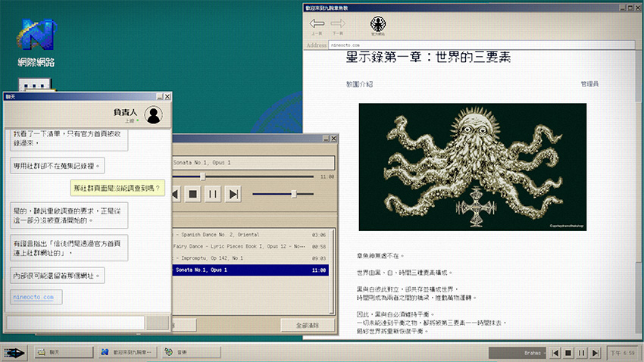
Task: Adjust the music player volume slider
Action: (x=294, y=194)
